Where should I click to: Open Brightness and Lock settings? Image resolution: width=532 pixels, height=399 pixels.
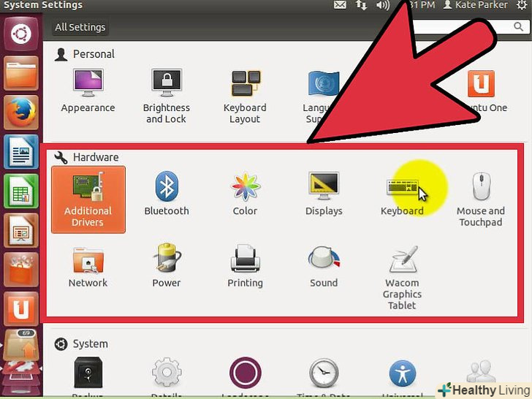tap(167, 96)
